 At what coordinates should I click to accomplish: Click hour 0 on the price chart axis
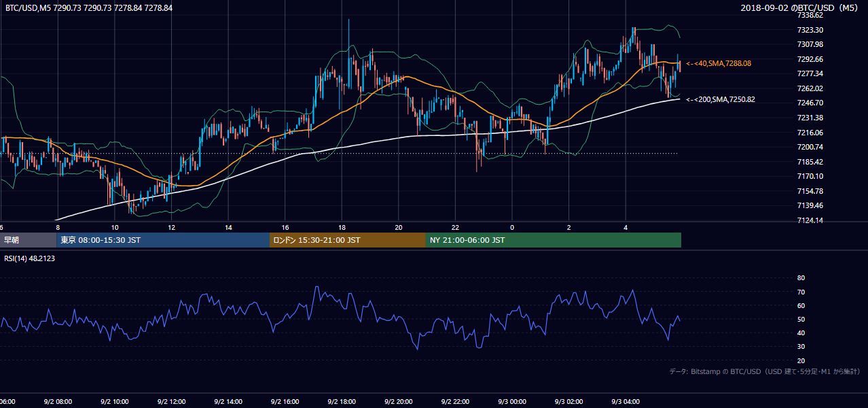coord(512,228)
